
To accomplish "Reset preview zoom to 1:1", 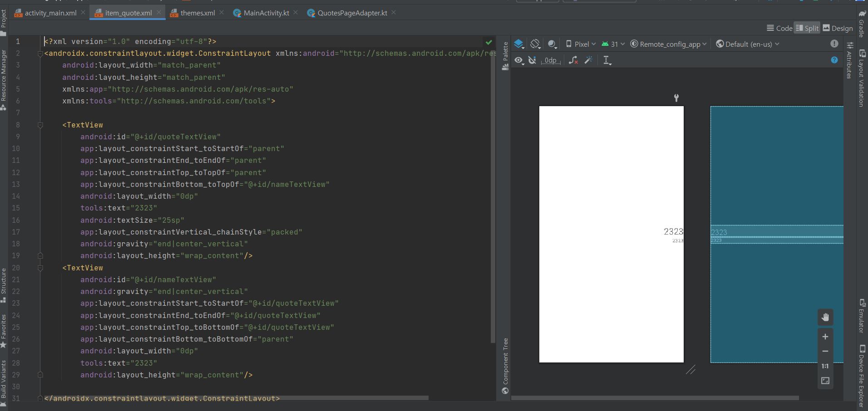I will click(825, 366).
